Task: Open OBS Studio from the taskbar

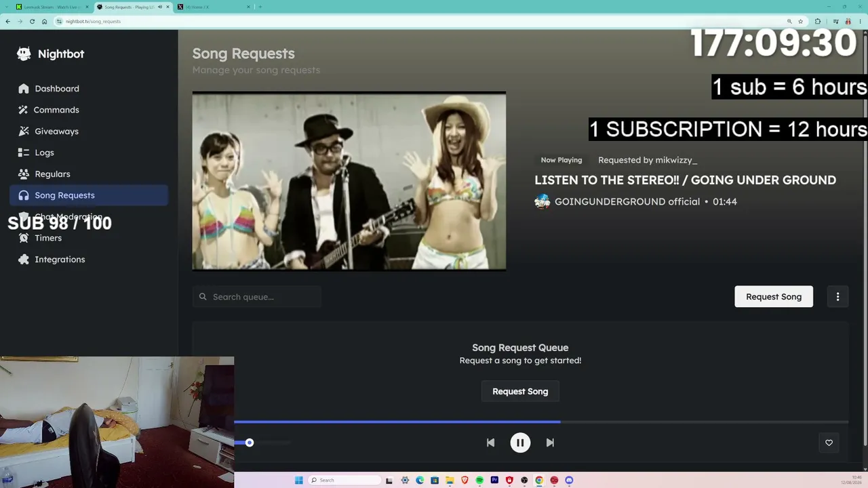Action: 524,481
